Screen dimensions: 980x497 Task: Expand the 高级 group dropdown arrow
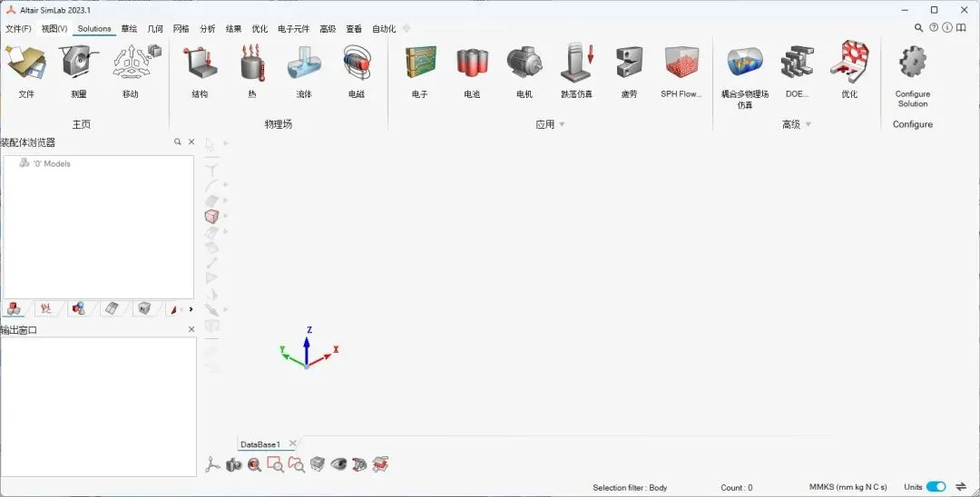tap(808, 124)
